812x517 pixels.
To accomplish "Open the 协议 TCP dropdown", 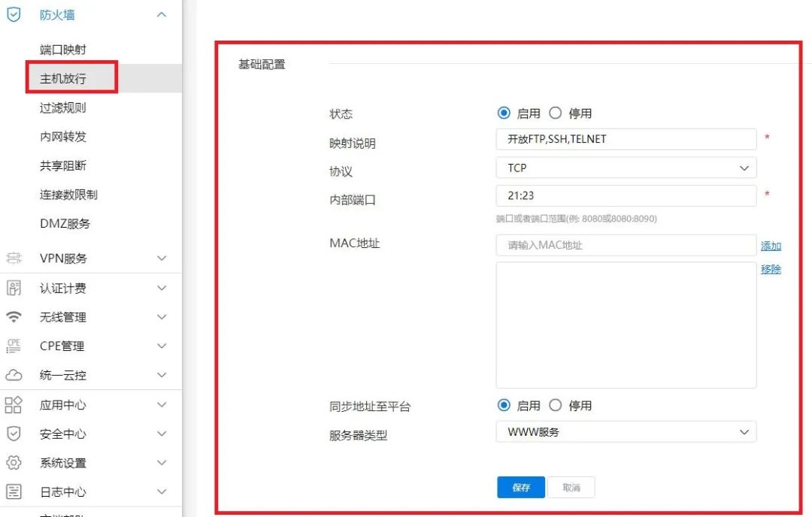I will click(x=626, y=168).
